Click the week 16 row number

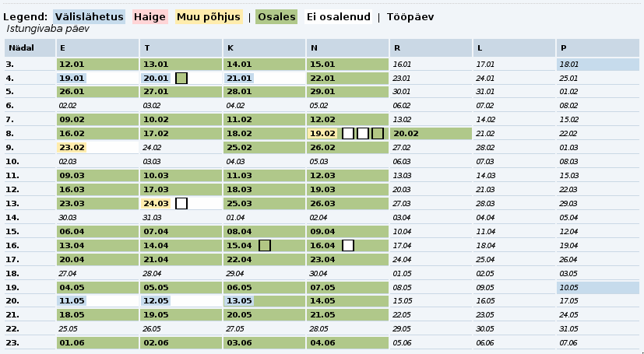10,246
